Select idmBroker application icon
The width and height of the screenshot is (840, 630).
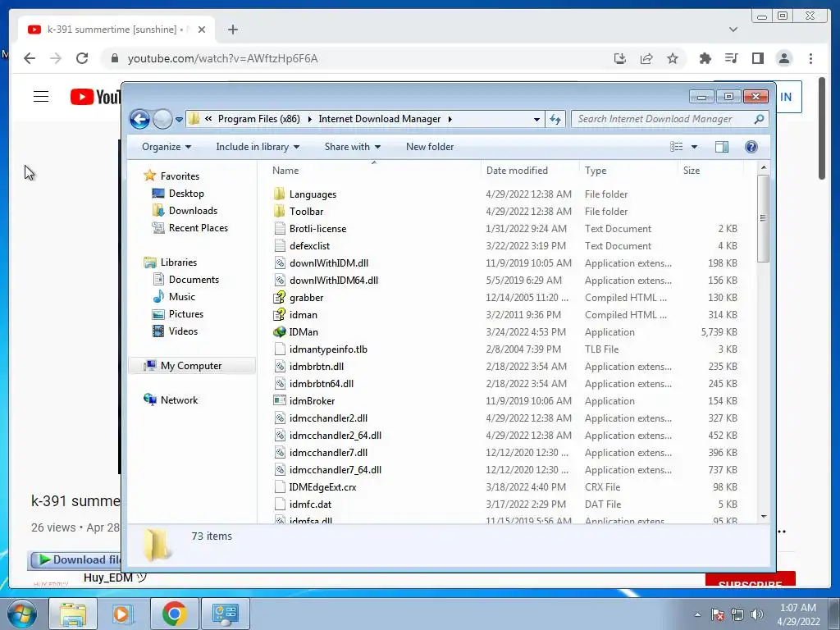279,400
